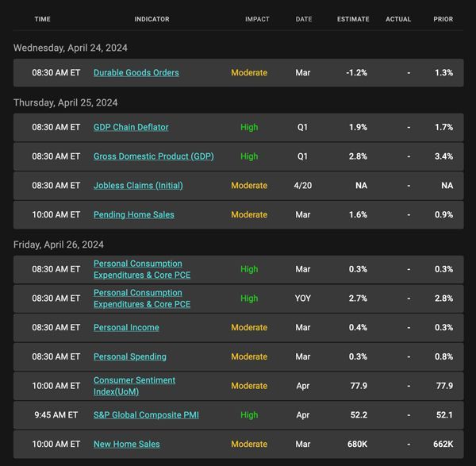Open S&P Global Composite PMI link
This screenshot has width=476, height=466.
(146, 414)
